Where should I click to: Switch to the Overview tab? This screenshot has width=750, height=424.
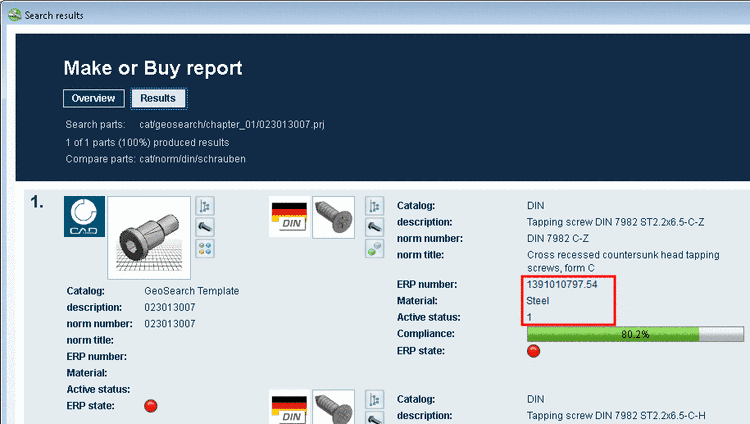tap(94, 98)
